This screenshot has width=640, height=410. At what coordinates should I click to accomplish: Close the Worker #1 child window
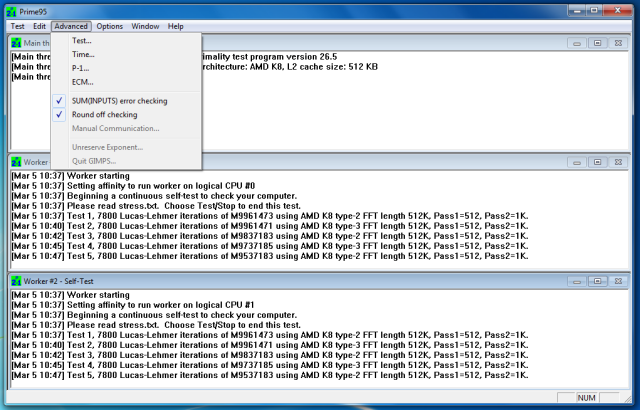[x=618, y=162]
